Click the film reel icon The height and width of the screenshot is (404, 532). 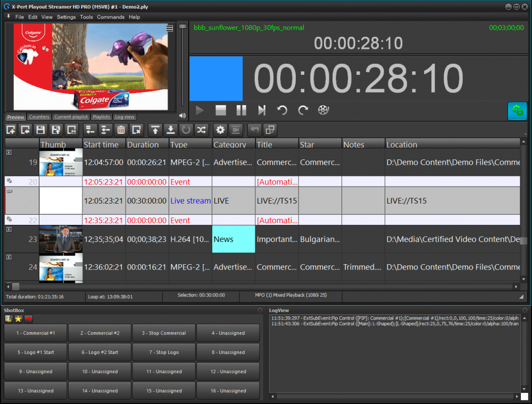(323, 110)
